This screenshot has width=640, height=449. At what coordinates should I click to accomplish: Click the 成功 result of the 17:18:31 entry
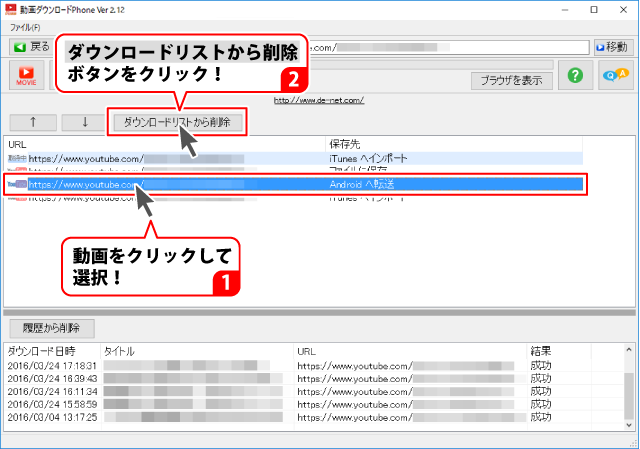pos(541,366)
